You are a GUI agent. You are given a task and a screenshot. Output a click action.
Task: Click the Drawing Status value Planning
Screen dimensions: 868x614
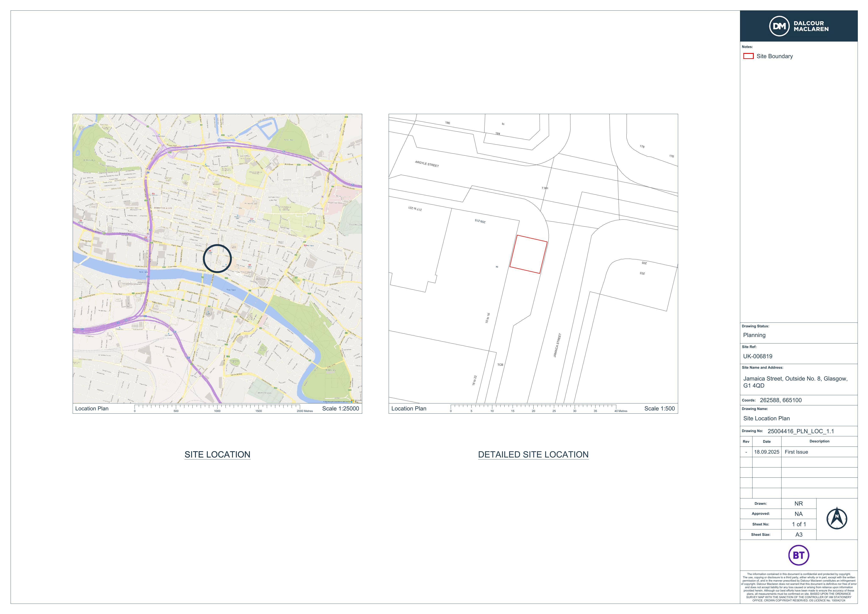[754, 335]
